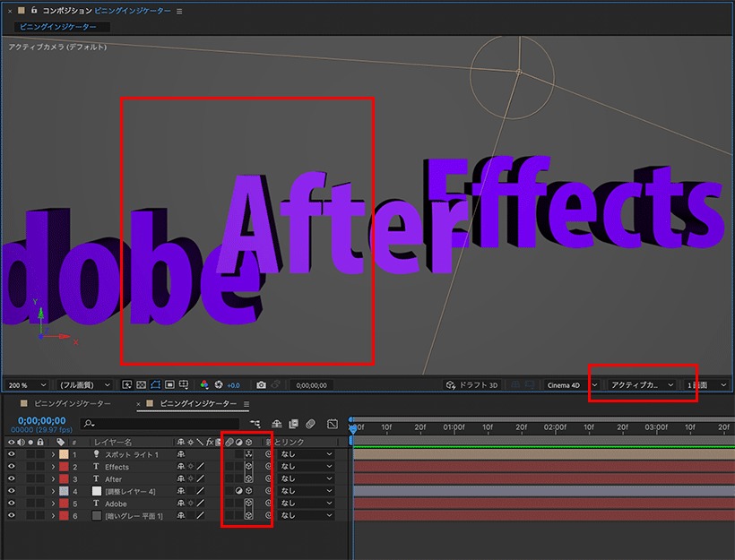Click the show snapshot icon
Image resolution: width=735 pixels, height=560 pixels.
pyautogui.click(x=276, y=384)
